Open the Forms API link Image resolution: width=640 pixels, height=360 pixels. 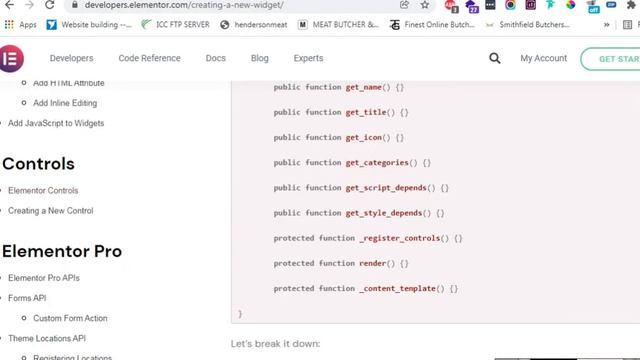[27, 298]
